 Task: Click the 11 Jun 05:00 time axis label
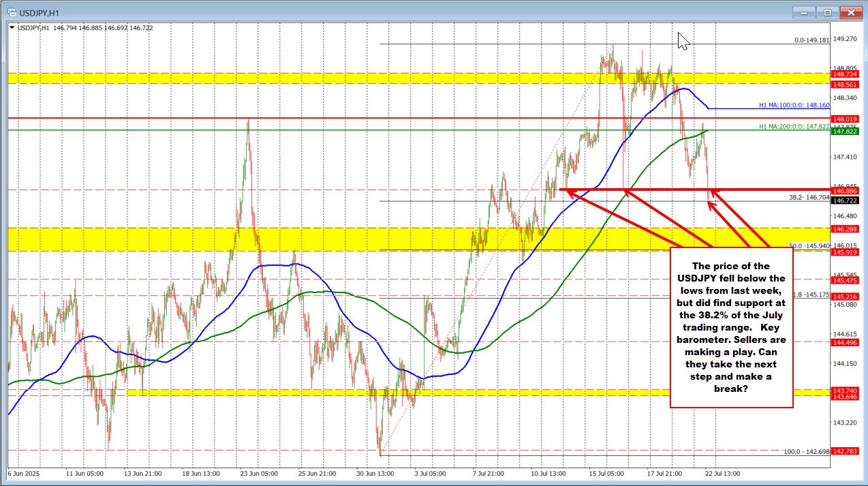83,472
